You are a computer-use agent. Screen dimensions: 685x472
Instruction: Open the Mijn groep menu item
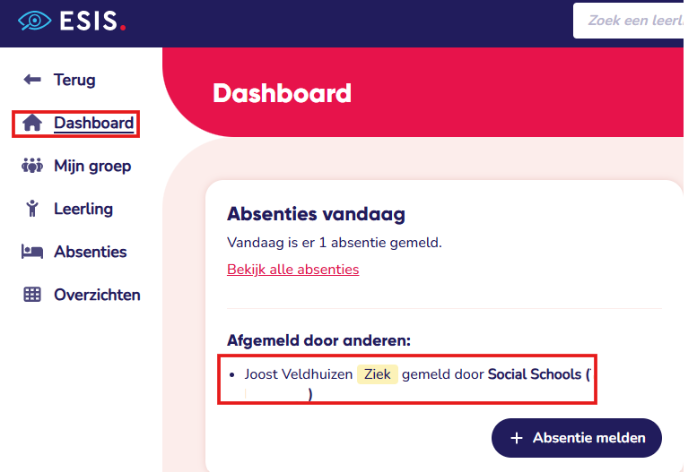pos(92,166)
